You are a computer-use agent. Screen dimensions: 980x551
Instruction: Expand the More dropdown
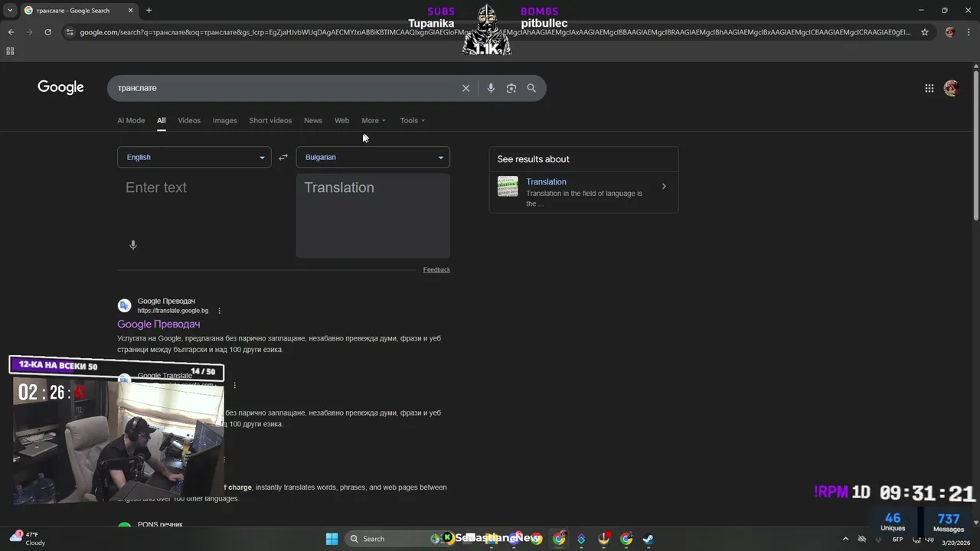click(374, 120)
